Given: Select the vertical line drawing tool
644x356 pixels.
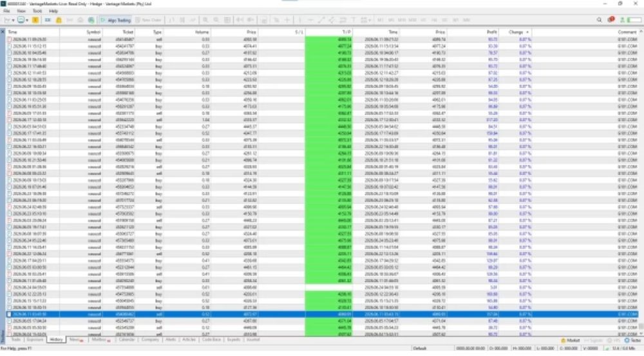Looking at the screenshot, I should pos(300,20).
